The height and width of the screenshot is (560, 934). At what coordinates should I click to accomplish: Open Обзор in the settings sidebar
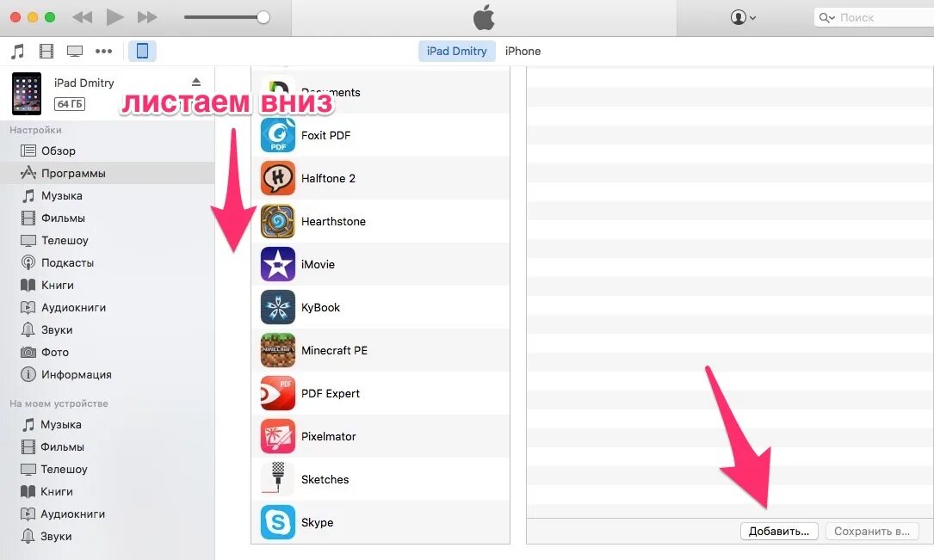(59, 151)
